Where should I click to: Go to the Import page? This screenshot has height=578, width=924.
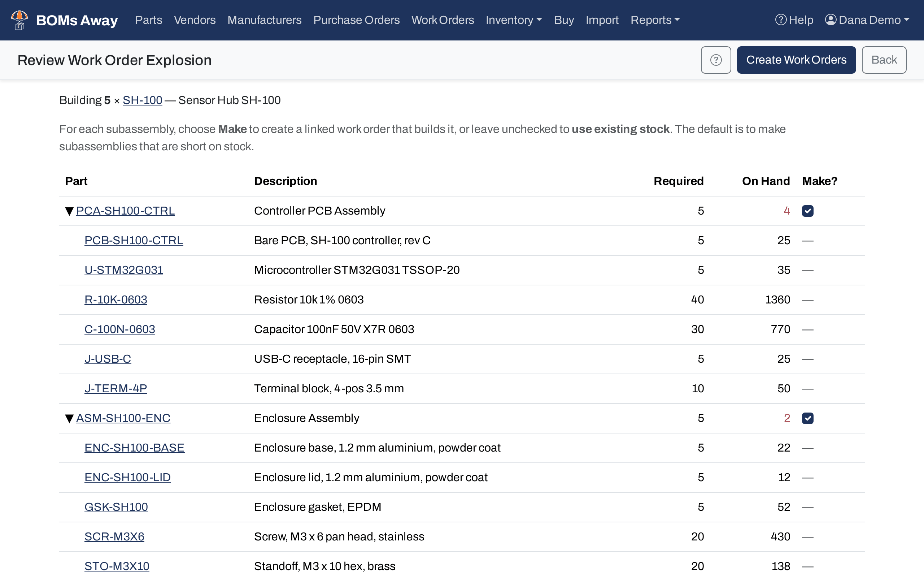tap(602, 20)
